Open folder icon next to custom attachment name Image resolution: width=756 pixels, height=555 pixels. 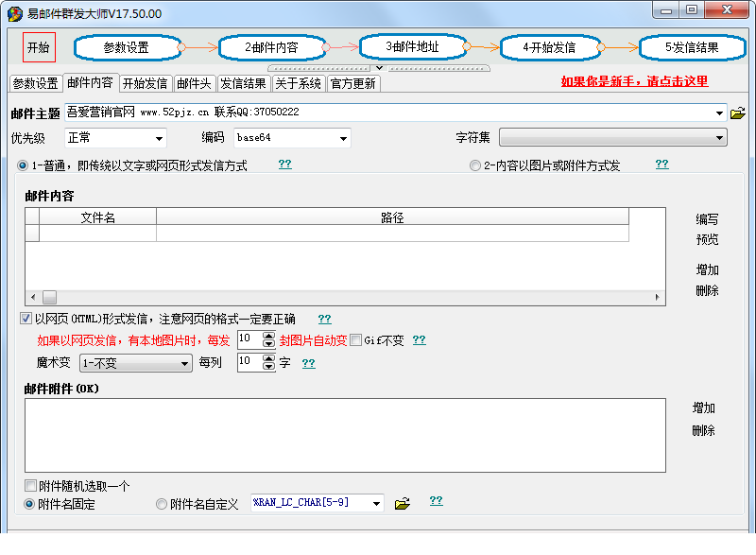(x=403, y=504)
